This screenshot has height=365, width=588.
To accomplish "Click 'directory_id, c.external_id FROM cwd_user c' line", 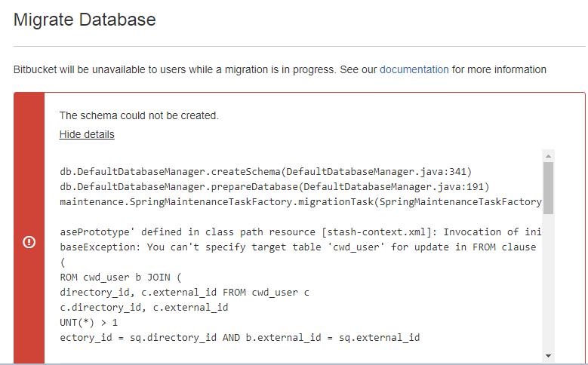I will coord(184,293).
